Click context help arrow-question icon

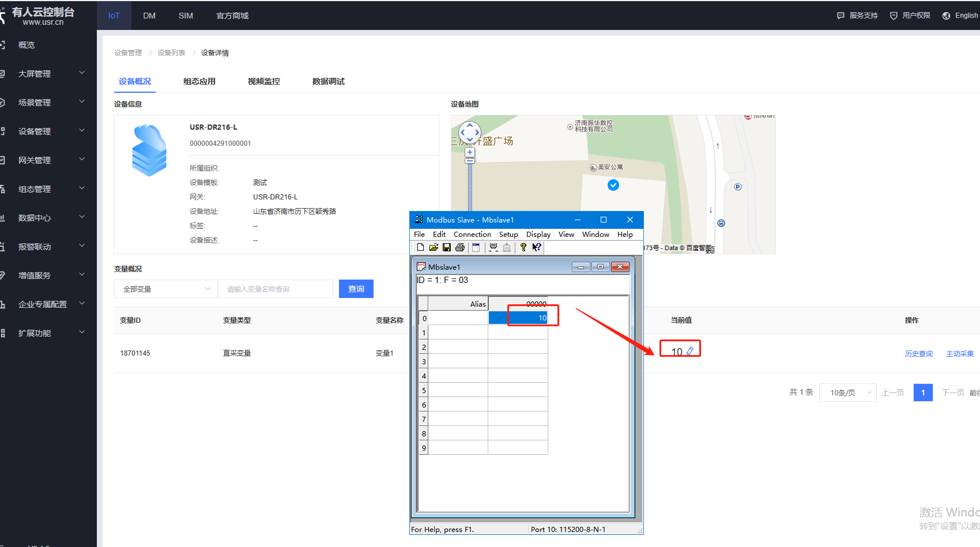coord(537,247)
